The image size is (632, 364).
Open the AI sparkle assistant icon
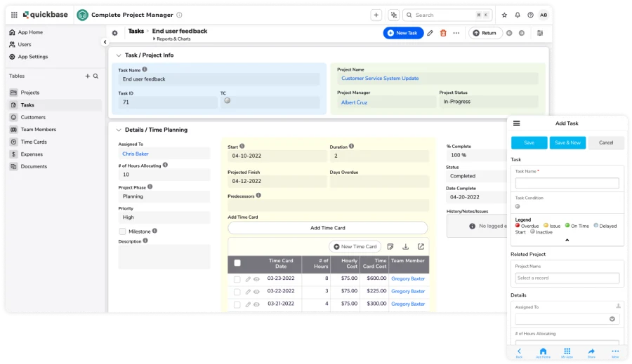(394, 15)
